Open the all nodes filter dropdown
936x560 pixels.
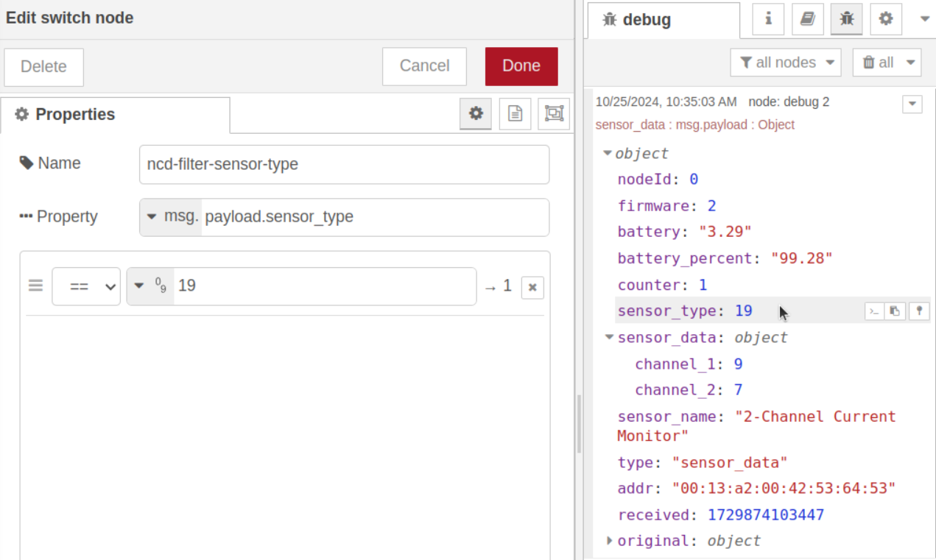pos(786,63)
